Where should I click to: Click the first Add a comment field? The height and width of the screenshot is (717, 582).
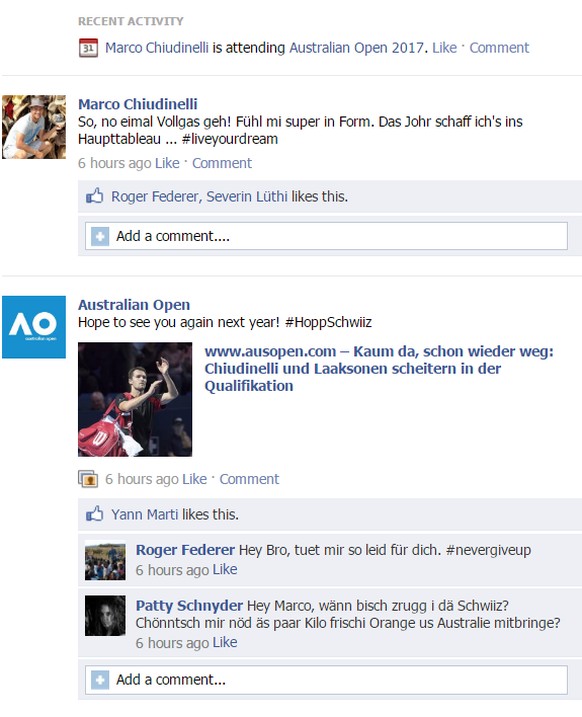(x=326, y=236)
